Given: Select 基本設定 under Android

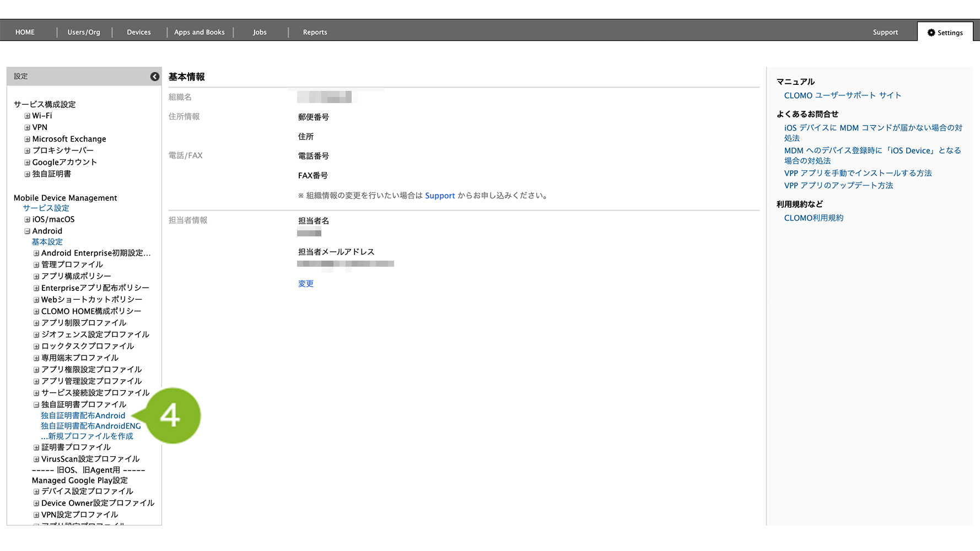Looking at the screenshot, I should coord(47,242).
